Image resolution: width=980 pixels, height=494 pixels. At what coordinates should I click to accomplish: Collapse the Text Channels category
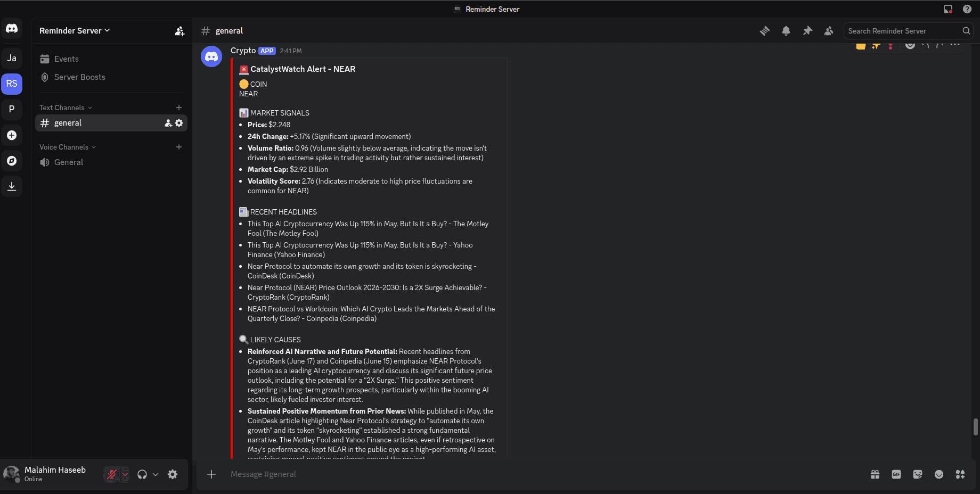click(x=66, y=108)
